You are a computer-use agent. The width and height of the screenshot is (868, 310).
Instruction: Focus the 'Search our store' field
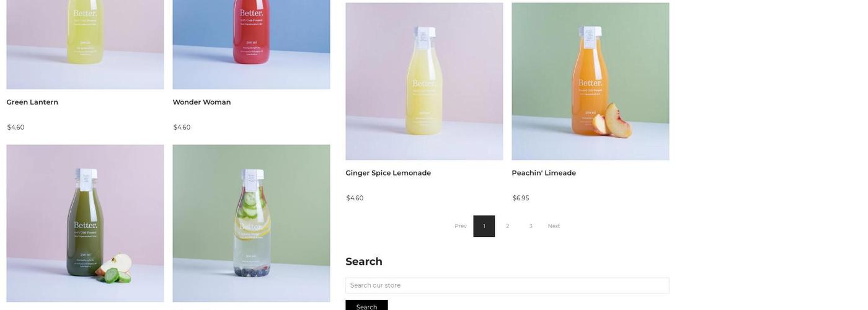(x=507, y=286)
